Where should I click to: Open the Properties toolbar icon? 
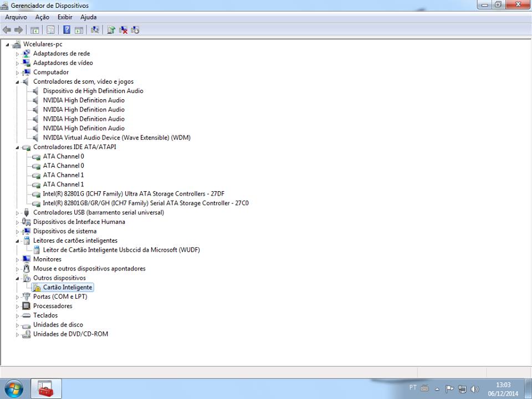pos(50,30)
